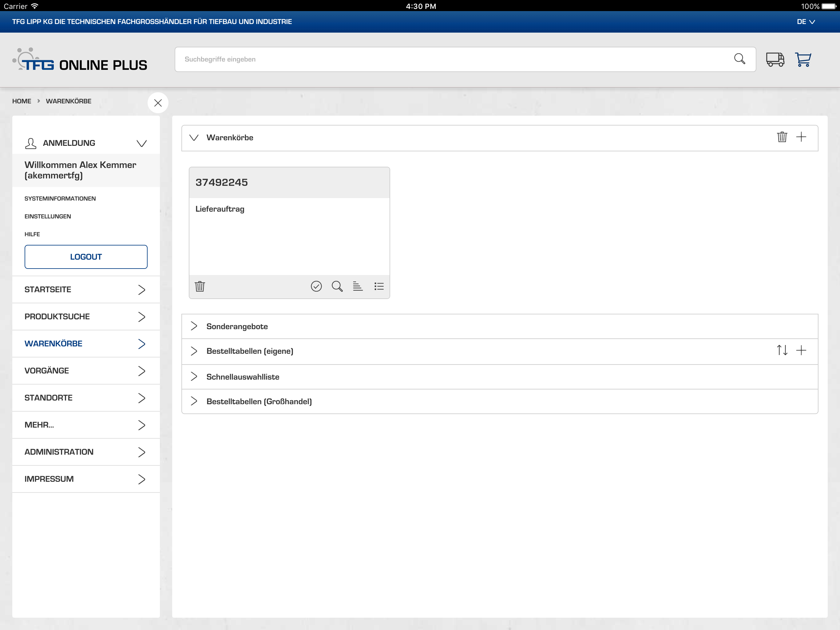Image resolution: width=840 pixels, height=630 pixels.
Task: Click the delivery truck icon in header
Action: [775, 60]
